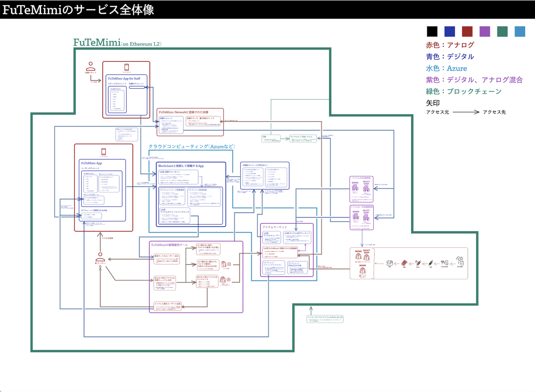Viewport: 535px width, 392px height.
Task: Click jacket icon beside メンテナンス box
Action: coord(223,280)
